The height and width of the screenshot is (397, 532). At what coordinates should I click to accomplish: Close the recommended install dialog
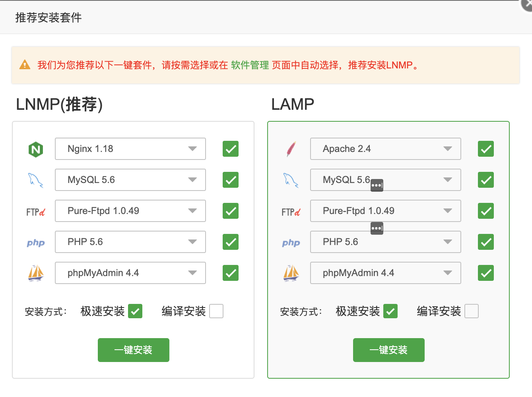click(527, 4)
